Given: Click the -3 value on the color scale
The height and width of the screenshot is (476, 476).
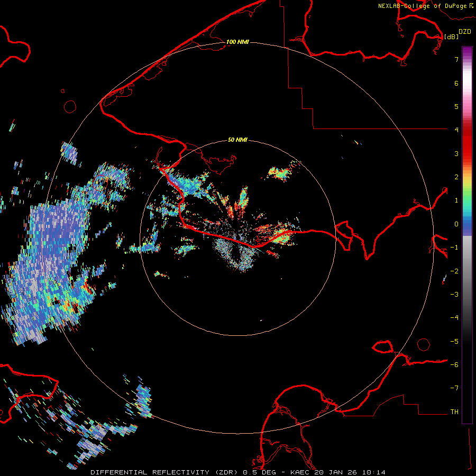Looking at the screenshot, I should tap(454, 294).
